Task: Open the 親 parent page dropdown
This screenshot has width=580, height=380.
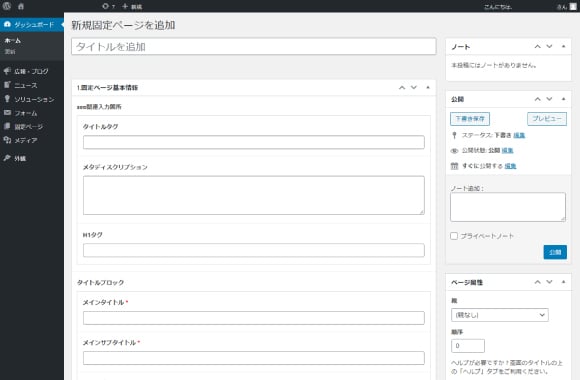Action: click(x=499, y=315)
